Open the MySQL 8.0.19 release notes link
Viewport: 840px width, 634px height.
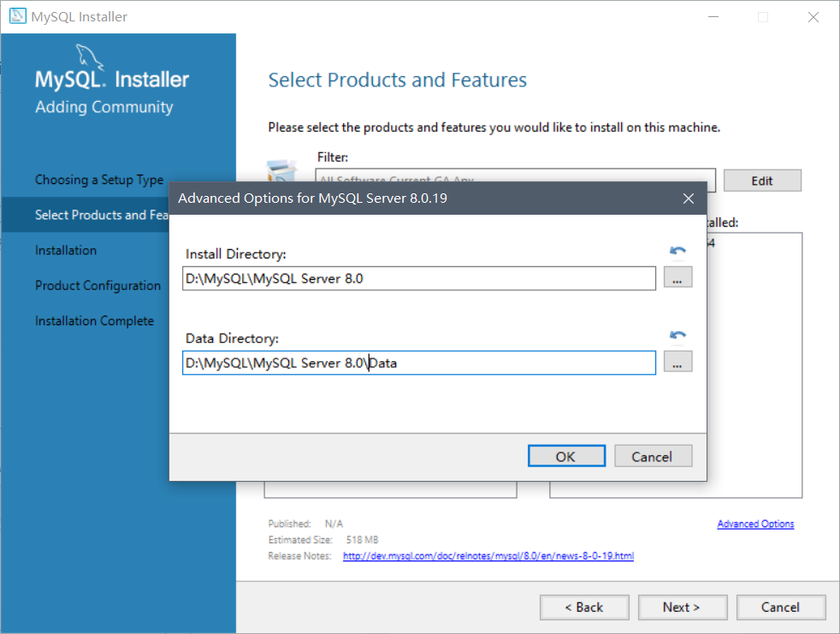pyautogui.click(x=488, y=556)
